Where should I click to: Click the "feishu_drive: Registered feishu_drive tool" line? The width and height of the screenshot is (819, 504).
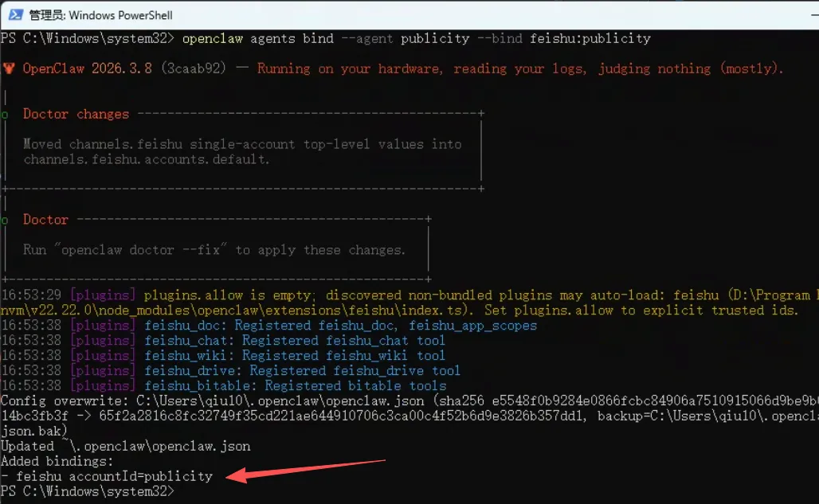tap(231, 371)
